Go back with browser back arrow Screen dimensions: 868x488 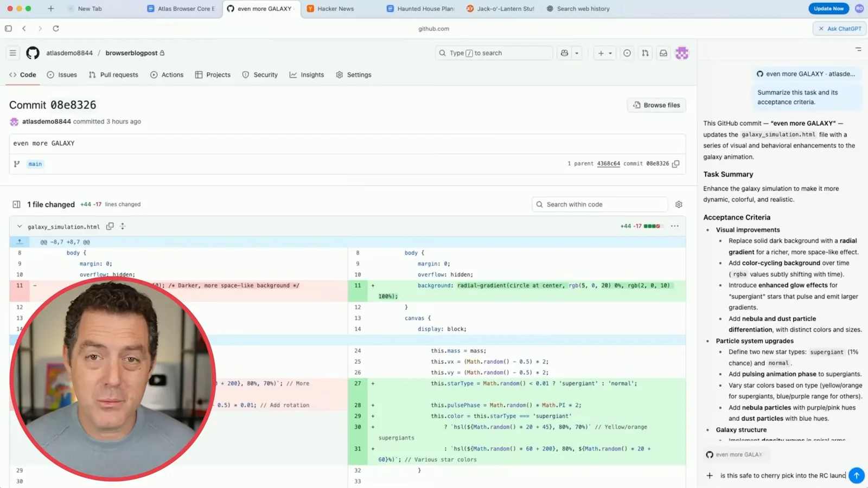(x=24, y=29)
